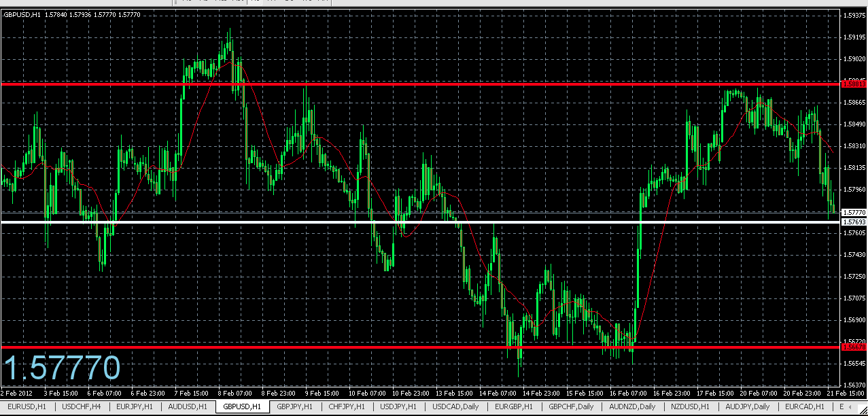Switch to the AUDJPY,Daily chart tab
The image size is (868, 416).
(x=748, y=406)
